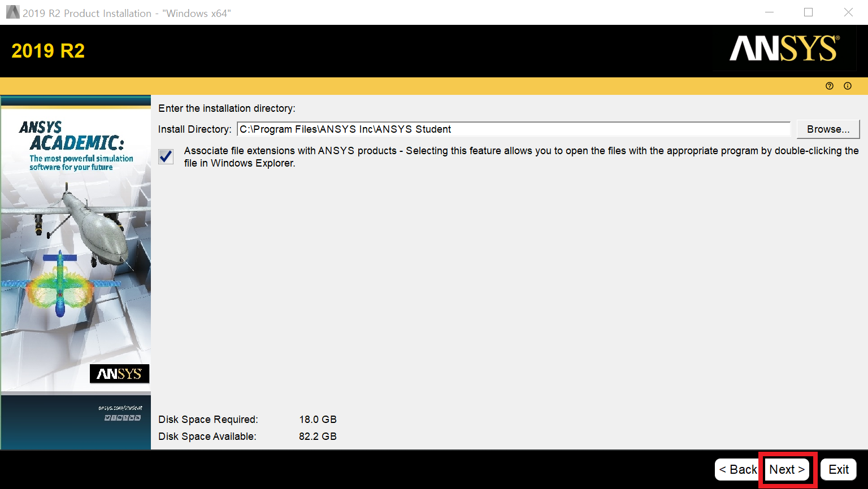Click the 2019 R2 header title
The height and width of the screenshot is (489, 868).
pos(48,51)
